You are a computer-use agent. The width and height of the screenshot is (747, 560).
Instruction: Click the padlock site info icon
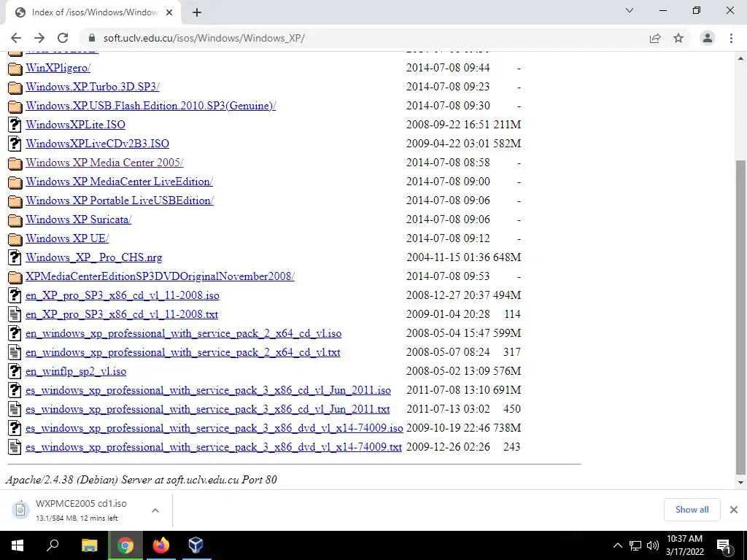[93, 38]
